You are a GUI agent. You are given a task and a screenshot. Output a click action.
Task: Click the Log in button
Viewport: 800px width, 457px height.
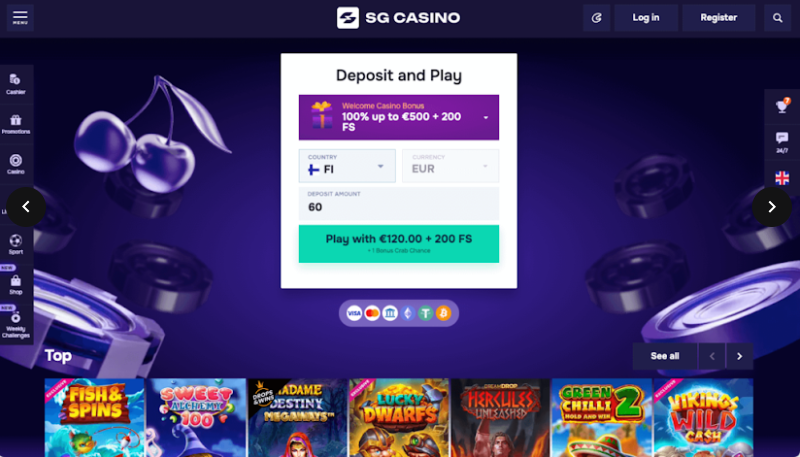click(646, 18)
